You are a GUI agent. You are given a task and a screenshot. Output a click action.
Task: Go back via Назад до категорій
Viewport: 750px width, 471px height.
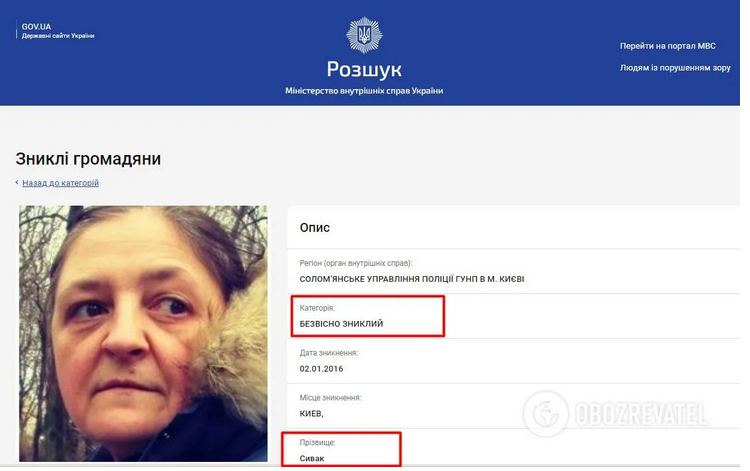pos(60,183)
